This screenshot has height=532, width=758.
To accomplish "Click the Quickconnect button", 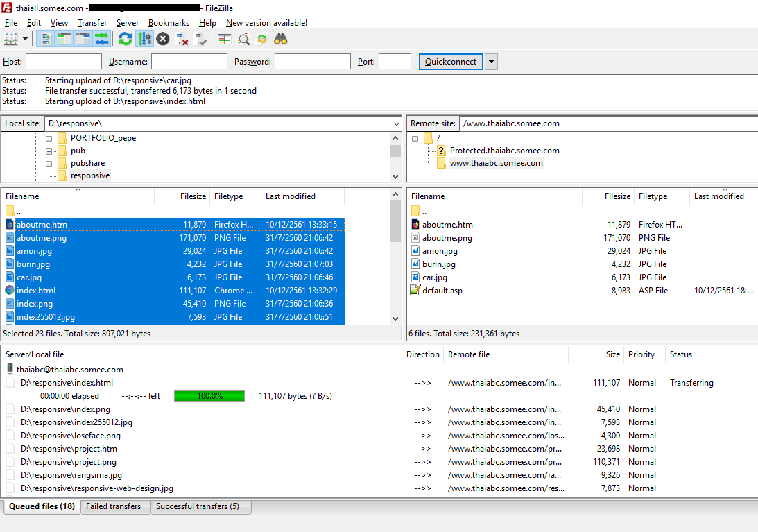I will pos(451,62).
